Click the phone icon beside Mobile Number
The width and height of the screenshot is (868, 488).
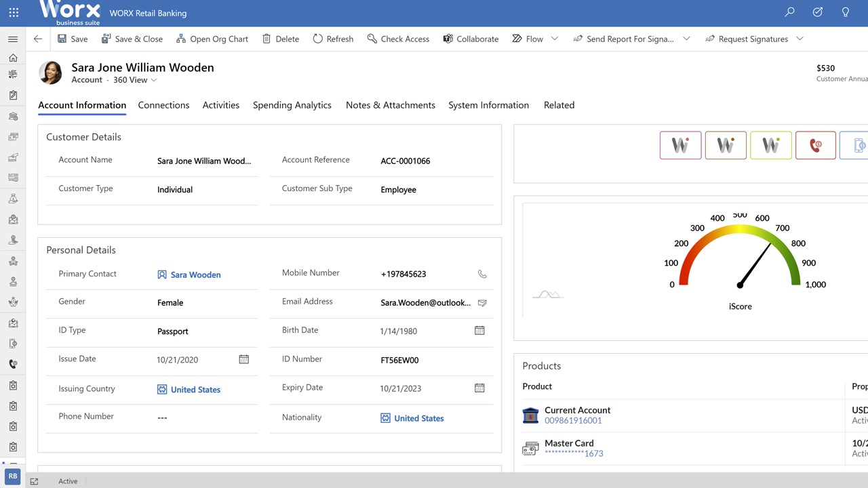[x=482, y=274]
